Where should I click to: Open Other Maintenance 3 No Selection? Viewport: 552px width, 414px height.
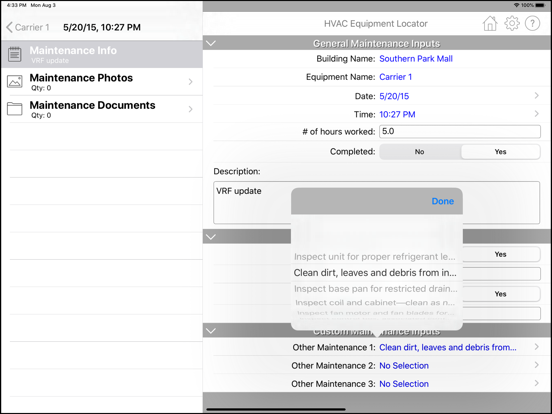(404, 384)
